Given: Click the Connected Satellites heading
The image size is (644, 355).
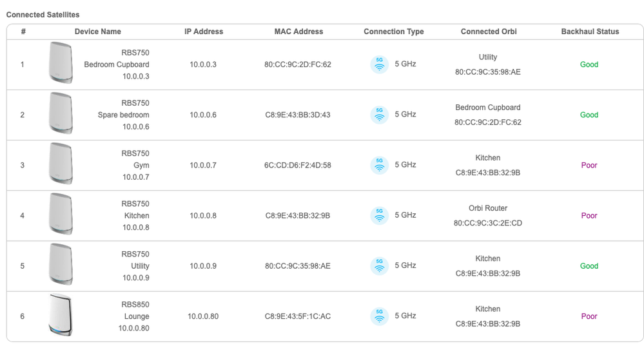Looking at the screenshot, I should 43,14.
